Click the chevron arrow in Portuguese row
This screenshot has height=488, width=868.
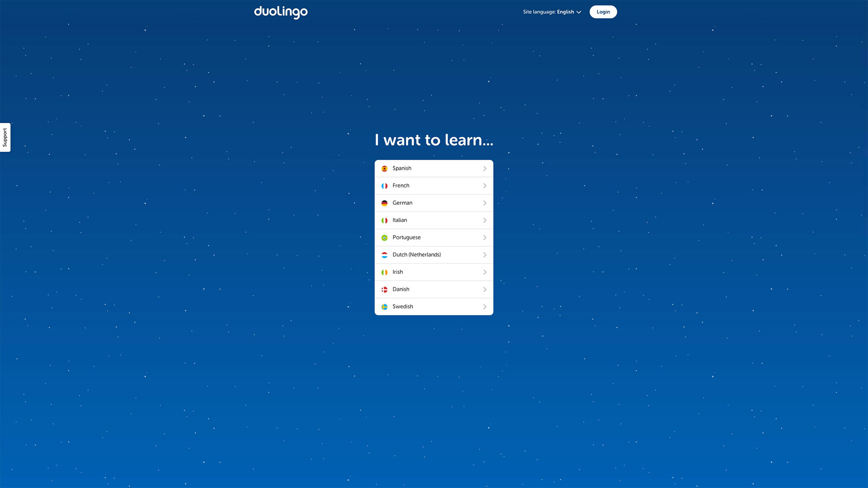click(x=485, y=238)
